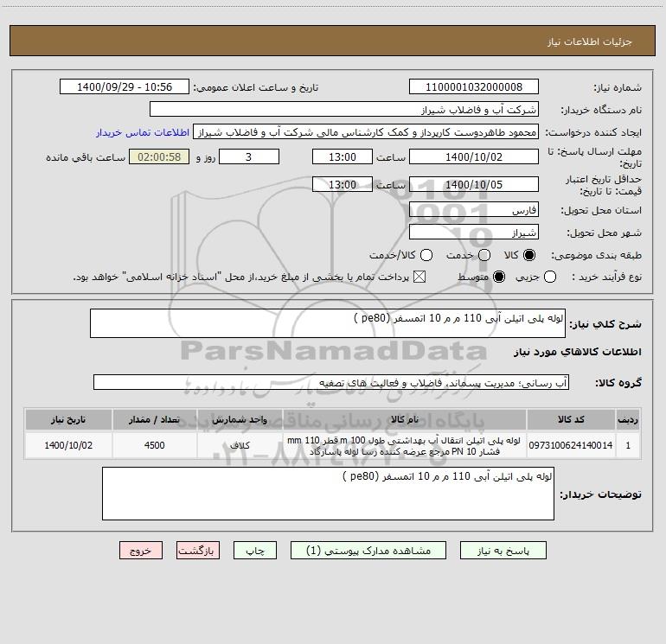
Task: Click the polyethylene pipe product name cell
Action: click(405, 445)
